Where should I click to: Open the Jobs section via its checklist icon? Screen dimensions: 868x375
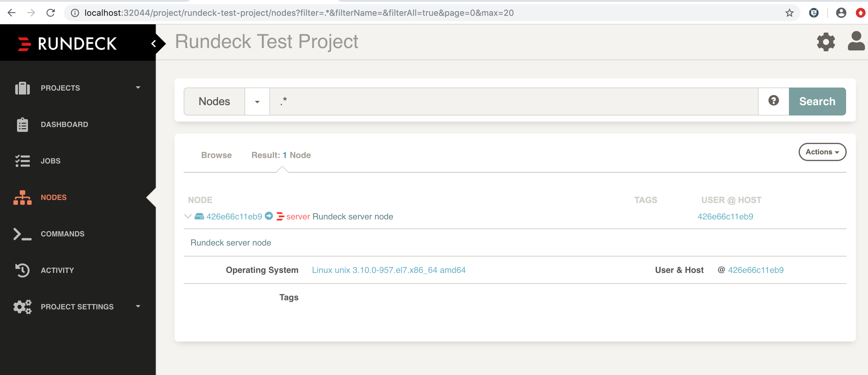[22, 161]
